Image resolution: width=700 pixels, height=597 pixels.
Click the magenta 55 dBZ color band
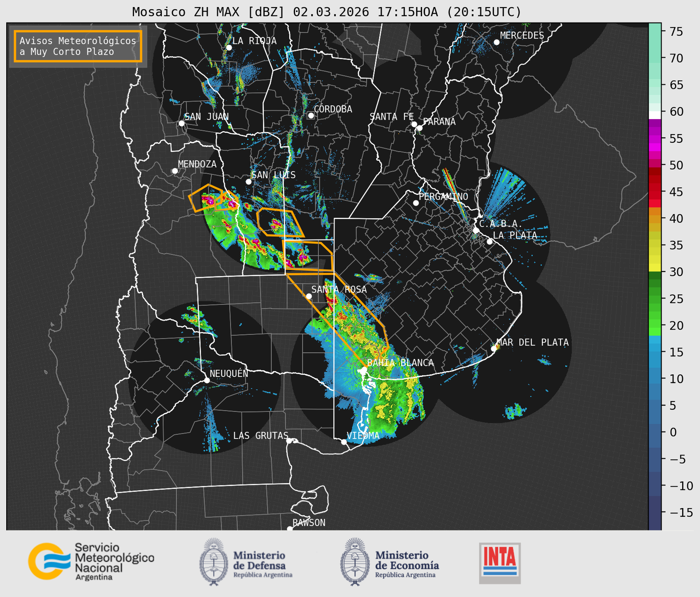point(655,139)
